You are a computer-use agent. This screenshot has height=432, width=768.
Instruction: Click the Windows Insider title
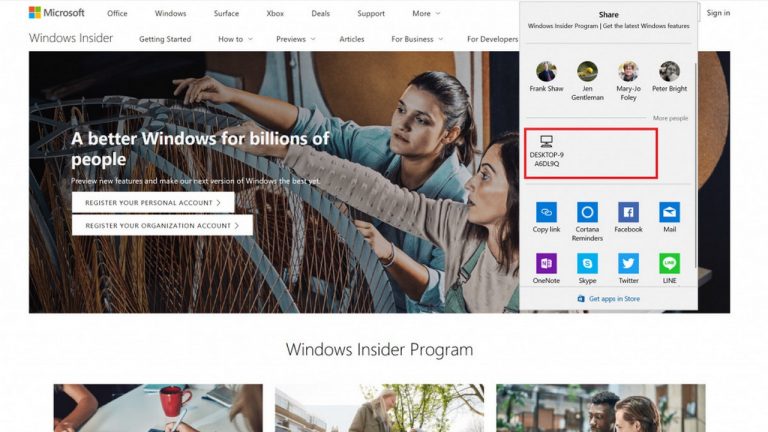pos(71,38)
